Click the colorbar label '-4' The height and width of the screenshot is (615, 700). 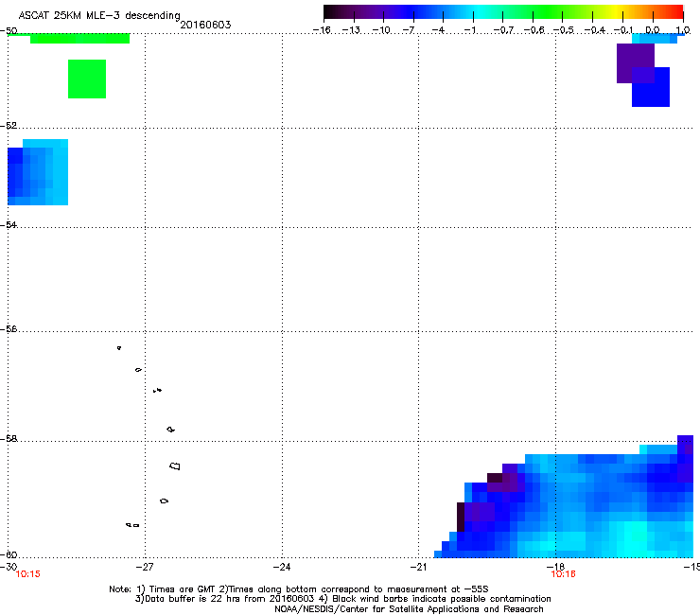tap(438, 30)
